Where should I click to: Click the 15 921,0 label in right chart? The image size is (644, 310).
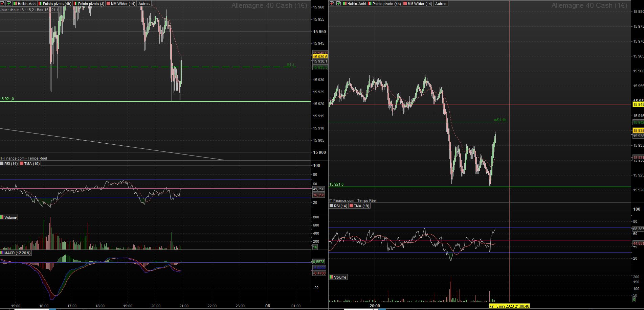pos(336,184)
